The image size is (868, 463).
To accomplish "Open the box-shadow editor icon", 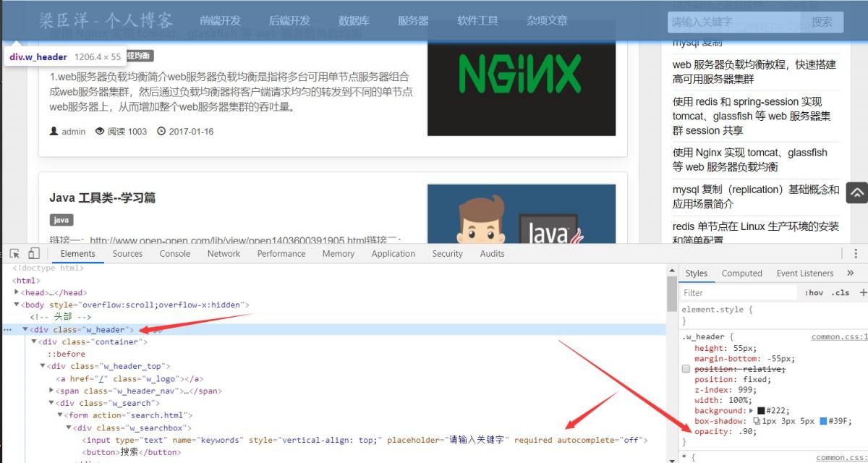I will pyautogui.click(x=757, y=421).
